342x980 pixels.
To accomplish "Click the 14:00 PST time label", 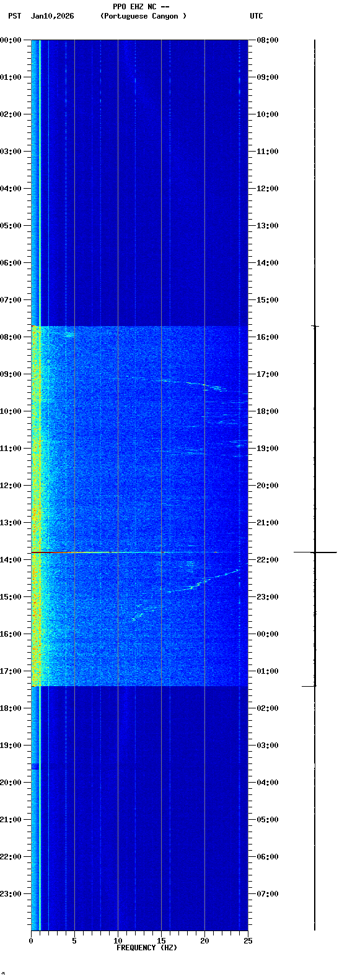I will click(x=11, y=560).
